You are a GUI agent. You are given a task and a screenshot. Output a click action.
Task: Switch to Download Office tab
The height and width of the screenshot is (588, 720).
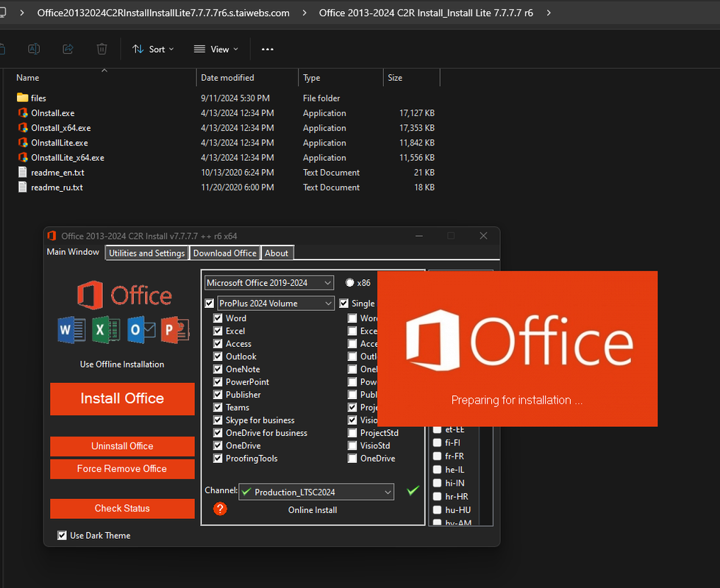pyautogui.click(x=225, y=253)
